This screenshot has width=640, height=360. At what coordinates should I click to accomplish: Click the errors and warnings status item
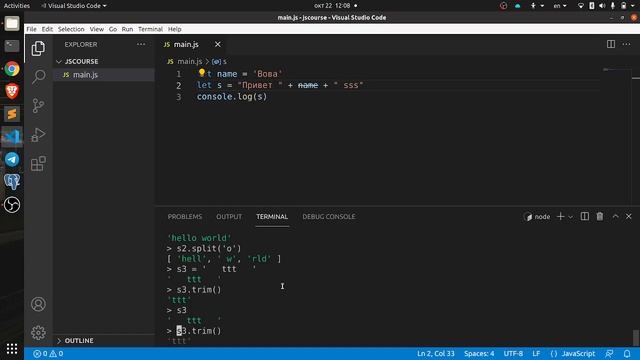coord(48,353)
